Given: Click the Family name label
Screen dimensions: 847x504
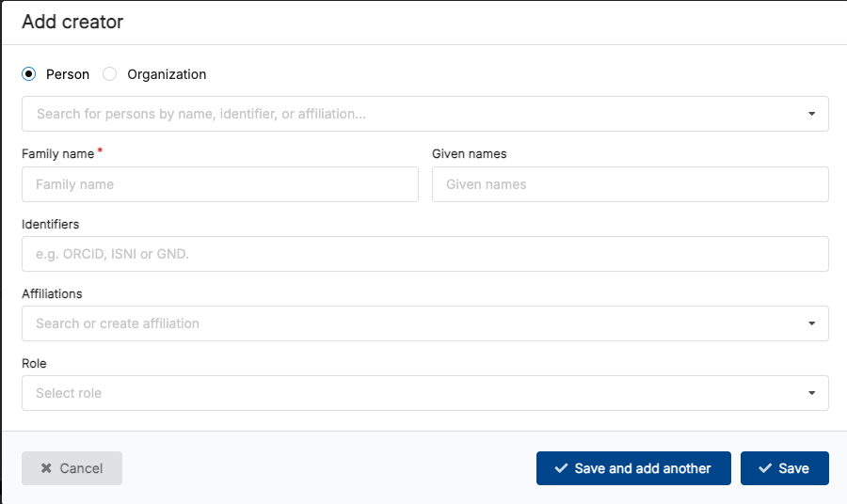Looking at the screenshot, I should [x=57, y=153].
